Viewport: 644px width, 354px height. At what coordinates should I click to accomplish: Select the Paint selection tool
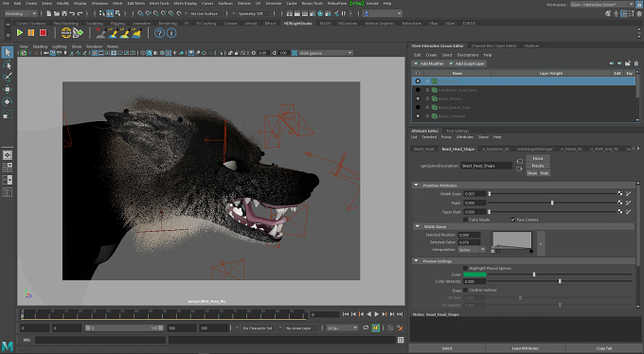pyautogui.click(x=8, y=78)
